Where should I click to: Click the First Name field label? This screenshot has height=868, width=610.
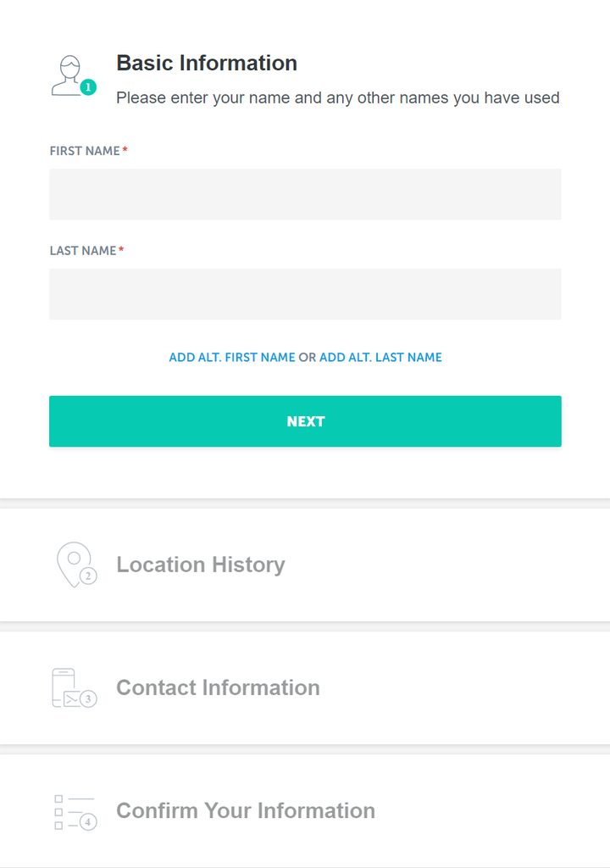click(85, 151)
